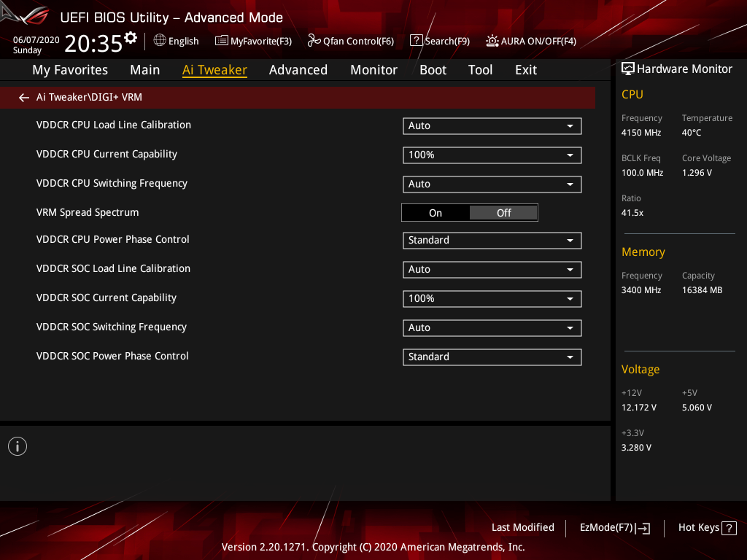
Task: Expand VDDCR CPU Load Line Calibration dropdown
Action: coord(492,126)
